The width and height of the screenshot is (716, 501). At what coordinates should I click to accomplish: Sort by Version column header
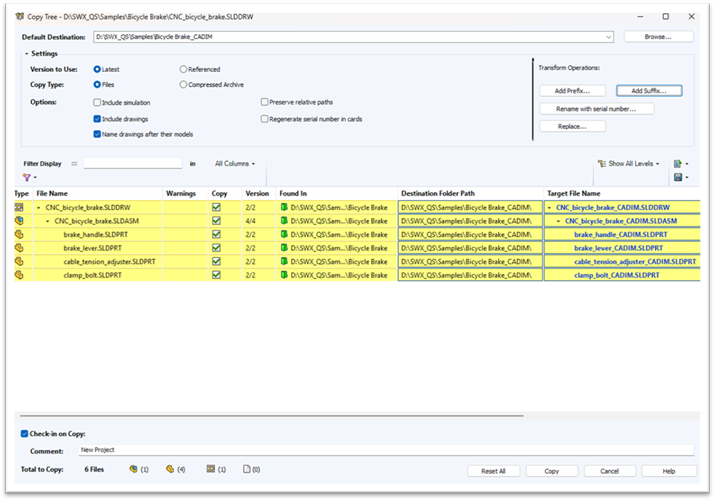point(259,194)
